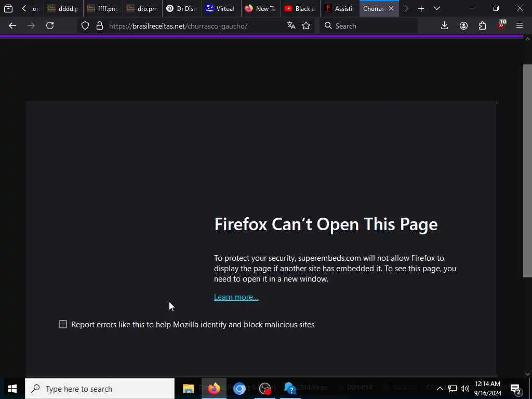Switch to the Assistir tab
This screenshot has width=532, height=399.
(x=340, y=8)
